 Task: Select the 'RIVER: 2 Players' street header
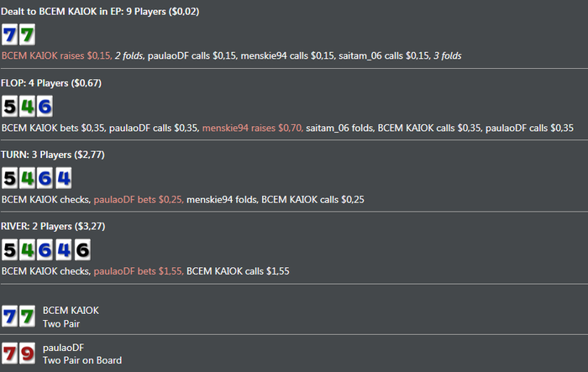pos(57,227)
